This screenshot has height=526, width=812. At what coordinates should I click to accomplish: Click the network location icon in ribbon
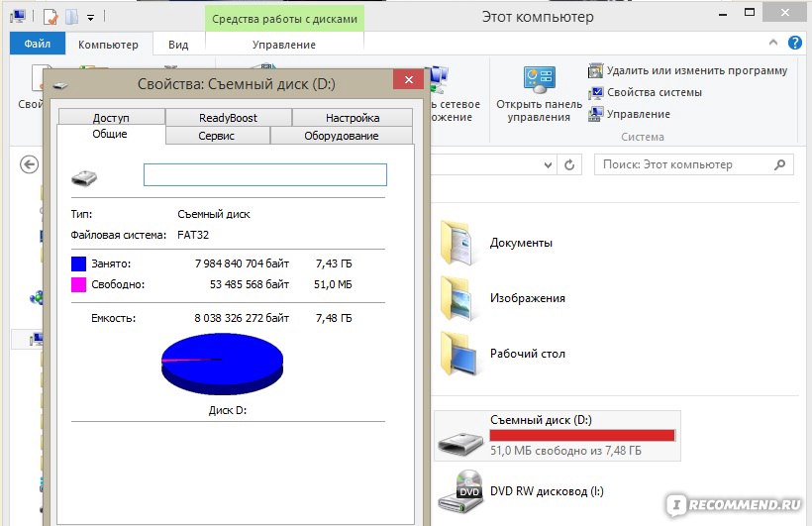[x=438, y=79]
